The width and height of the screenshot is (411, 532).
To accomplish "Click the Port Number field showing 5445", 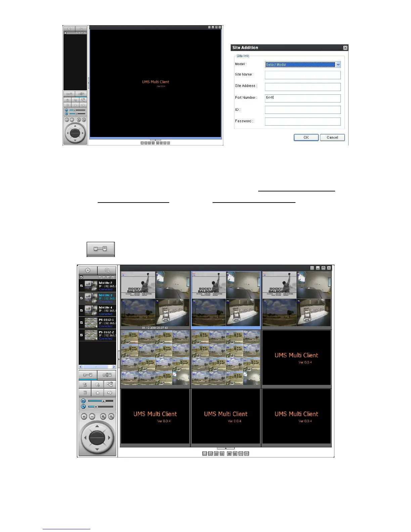I will (303, 98).
